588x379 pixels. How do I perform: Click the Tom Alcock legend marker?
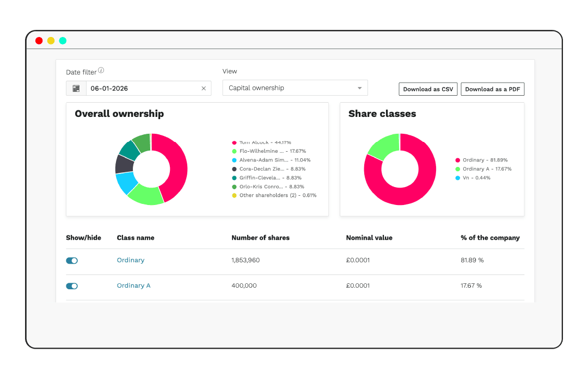[x=233, y=142]
